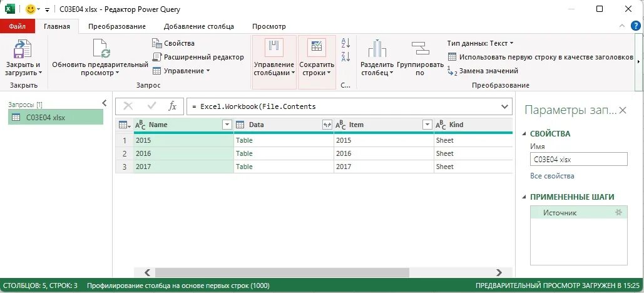644x293 pixels.
Task: Click the query name (Имя) input field
Action: click(579, 159)
